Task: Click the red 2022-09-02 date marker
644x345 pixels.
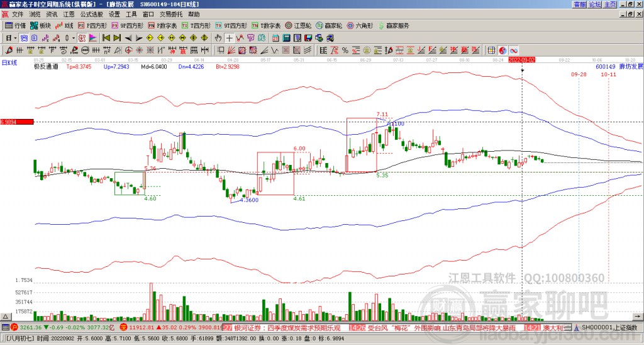Action: 521,60
